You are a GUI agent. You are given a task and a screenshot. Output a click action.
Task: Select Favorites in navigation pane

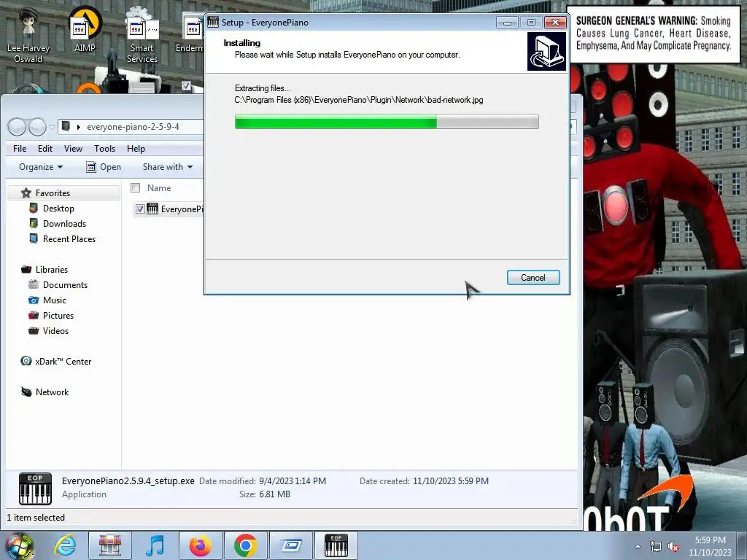[53, 192]
